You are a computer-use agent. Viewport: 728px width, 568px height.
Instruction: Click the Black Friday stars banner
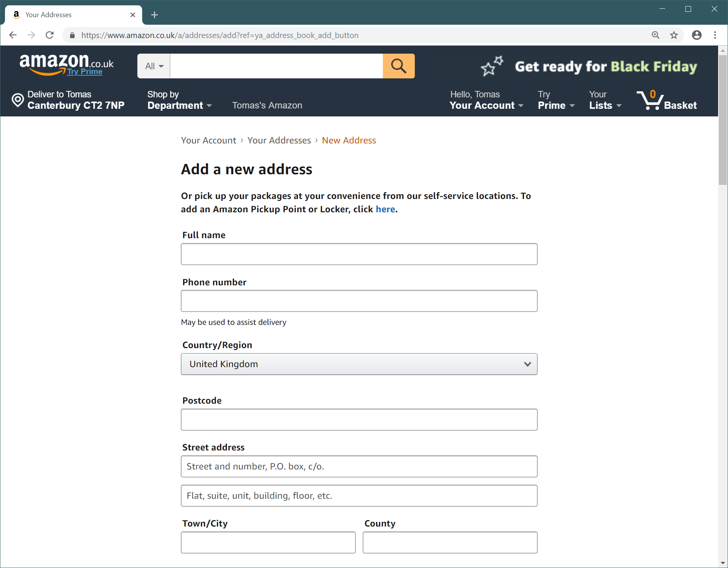click(588, 66)
